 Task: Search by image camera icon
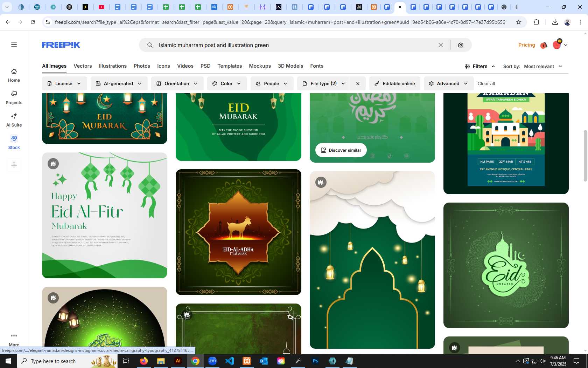click(461, 45)
